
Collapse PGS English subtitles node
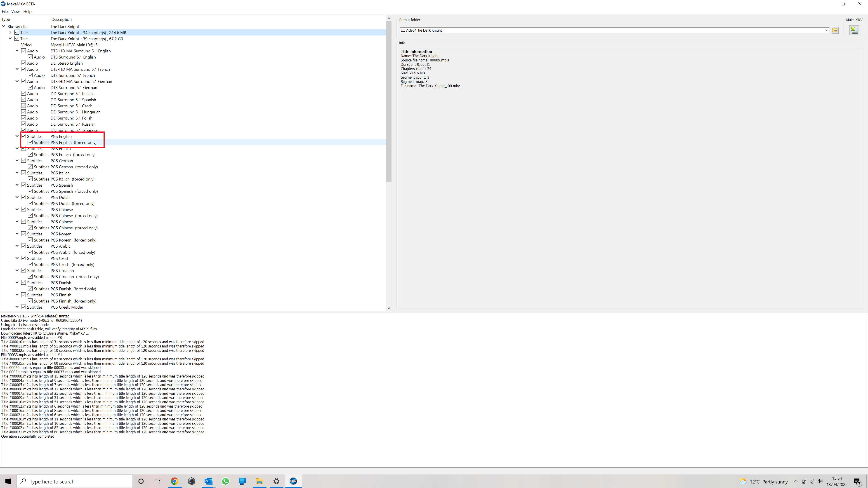point(17,136)
